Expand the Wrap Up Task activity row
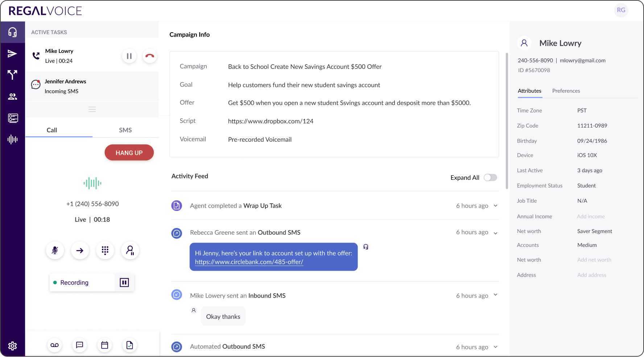The height and width of the screenshot is (357, 644). pyautogui.click(x=496, y=206)
